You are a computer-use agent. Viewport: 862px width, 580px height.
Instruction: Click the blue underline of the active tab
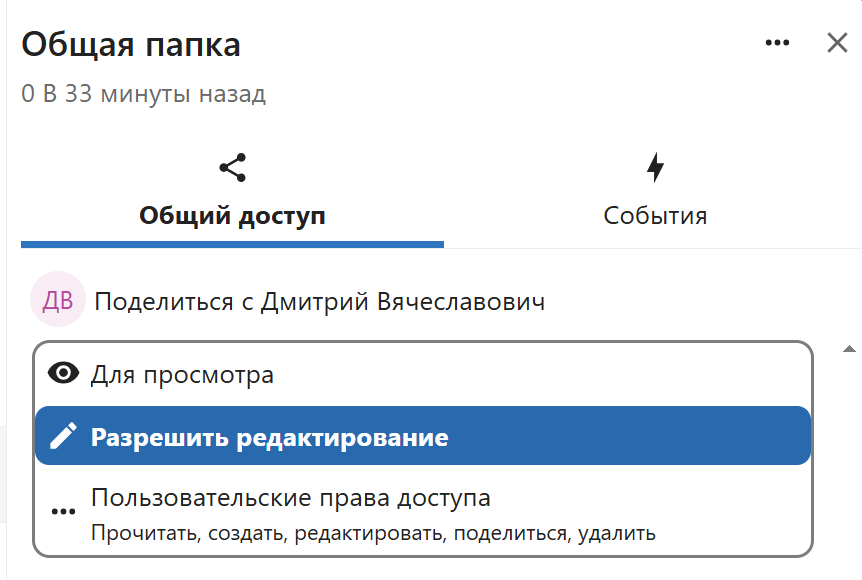click(232, 244)
